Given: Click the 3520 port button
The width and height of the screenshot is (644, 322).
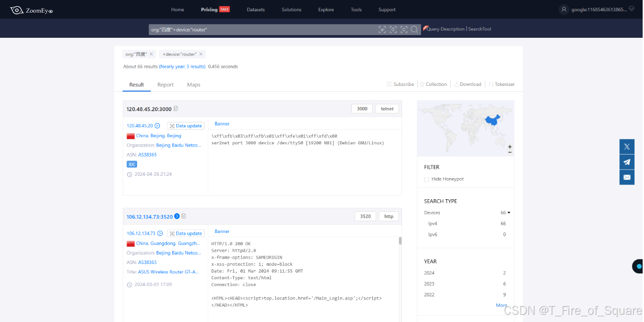Looking at the screenshot, I should 366,216.
